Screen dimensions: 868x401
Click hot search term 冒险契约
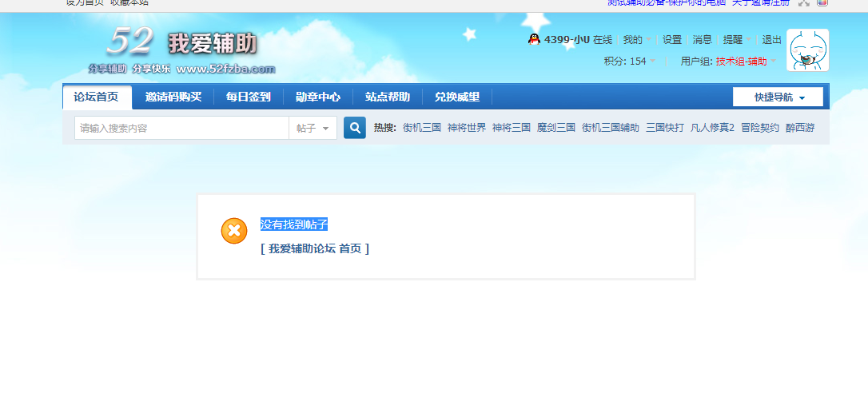pyautogui.click(x=760, y=128)
